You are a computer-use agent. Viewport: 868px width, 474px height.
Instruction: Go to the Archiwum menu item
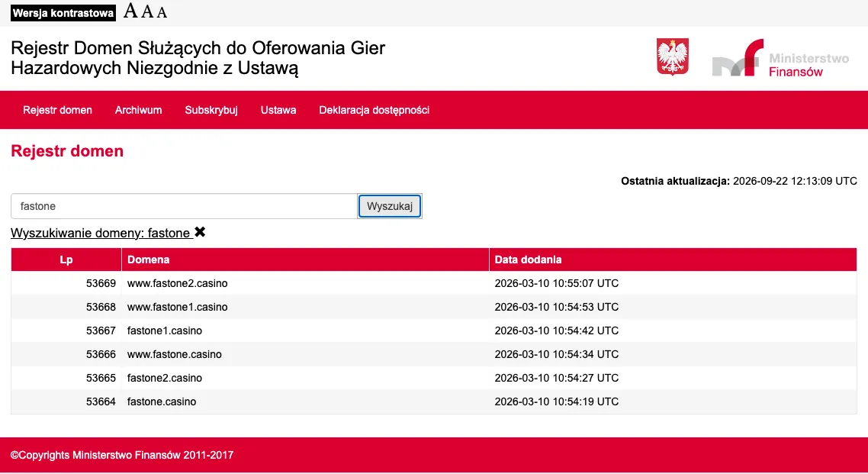[138, 110]
